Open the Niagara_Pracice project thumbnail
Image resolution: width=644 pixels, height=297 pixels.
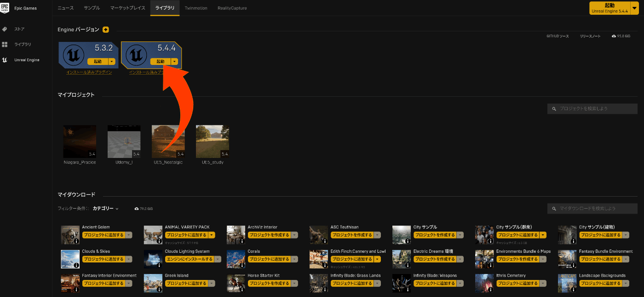click(80, 141)
